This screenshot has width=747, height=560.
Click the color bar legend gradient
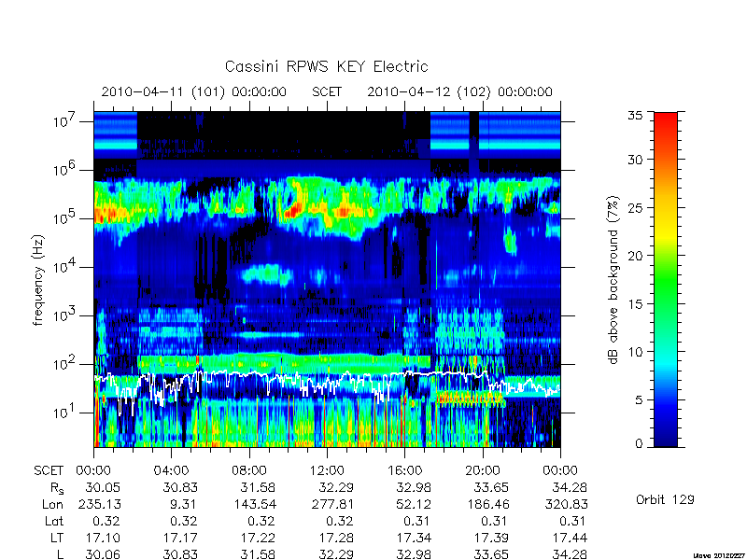tap(666, 279)
